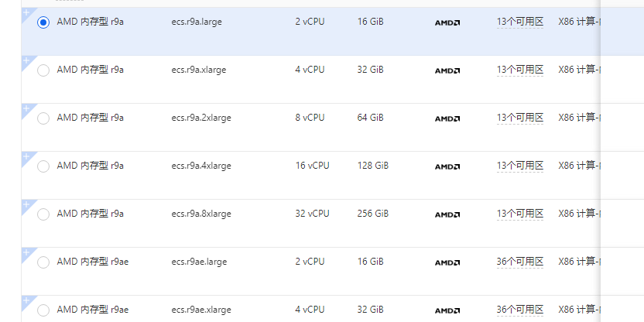Select the ecs.r9a.8xlarge radio button

[43, 214]
